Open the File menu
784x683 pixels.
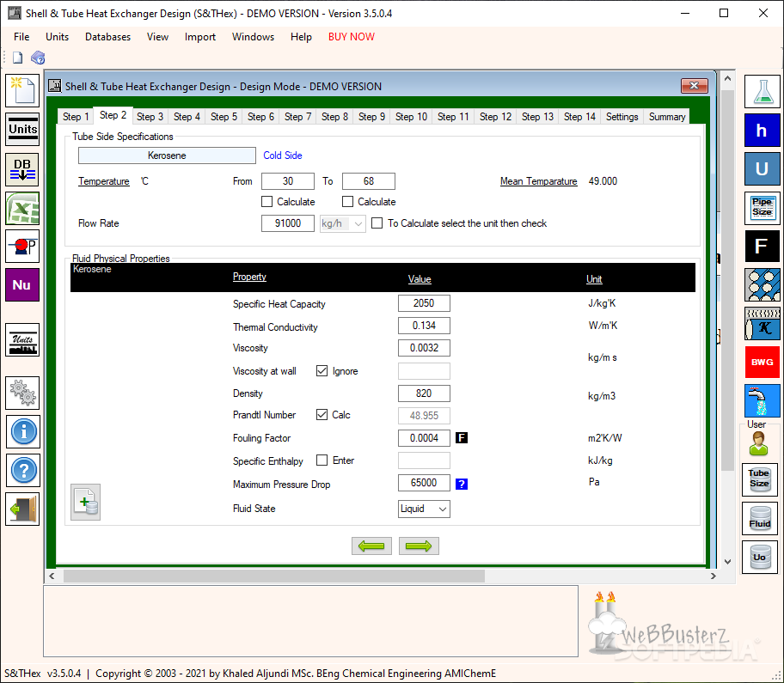(x=21, y=36)
